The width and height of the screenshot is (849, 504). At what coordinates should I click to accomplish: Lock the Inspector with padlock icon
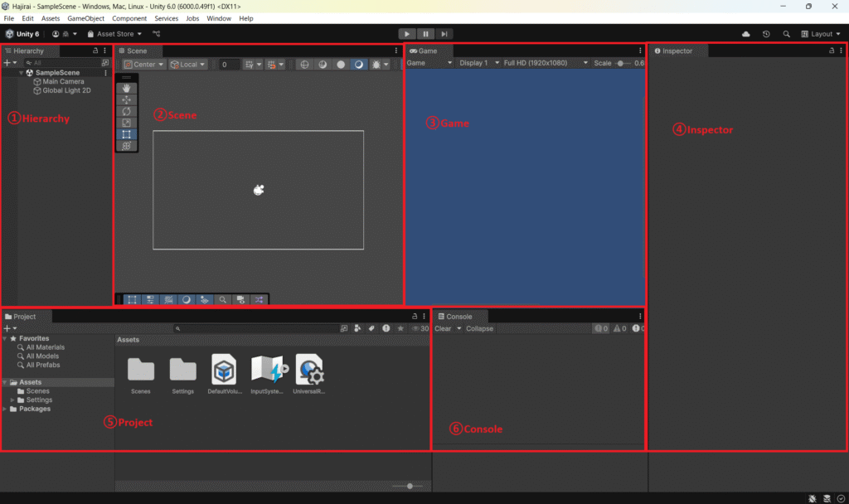click(832, 51)
